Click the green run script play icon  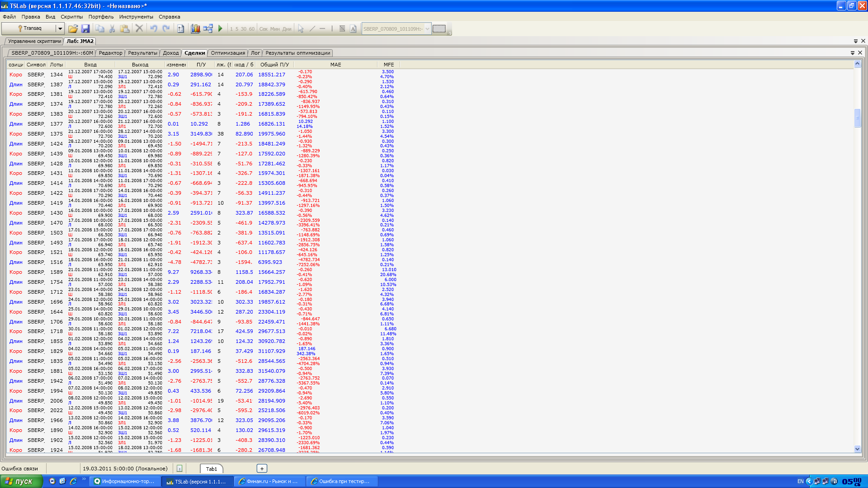click(221, 28)
